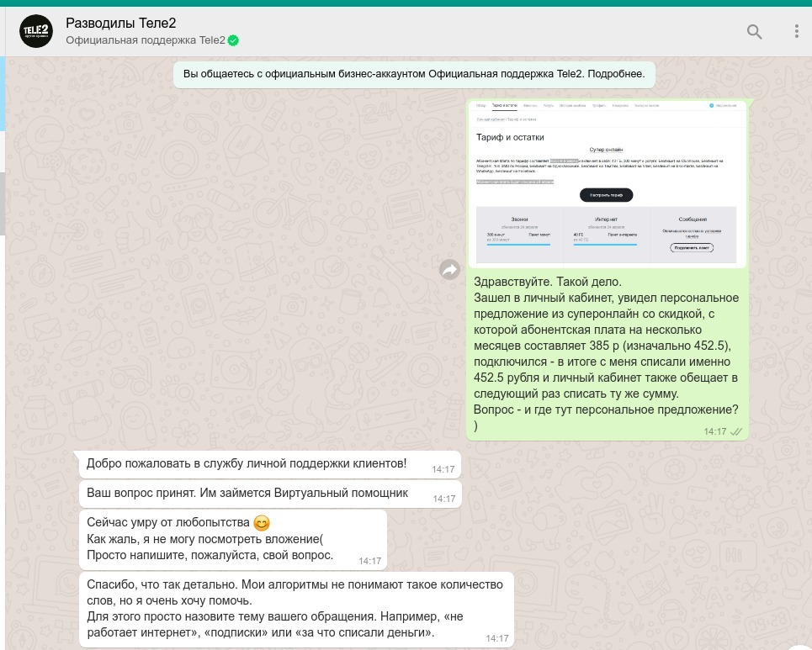812x650 pixels.
Task: Open the official business account notice Подробнее
Action: [x=616, y=74]
